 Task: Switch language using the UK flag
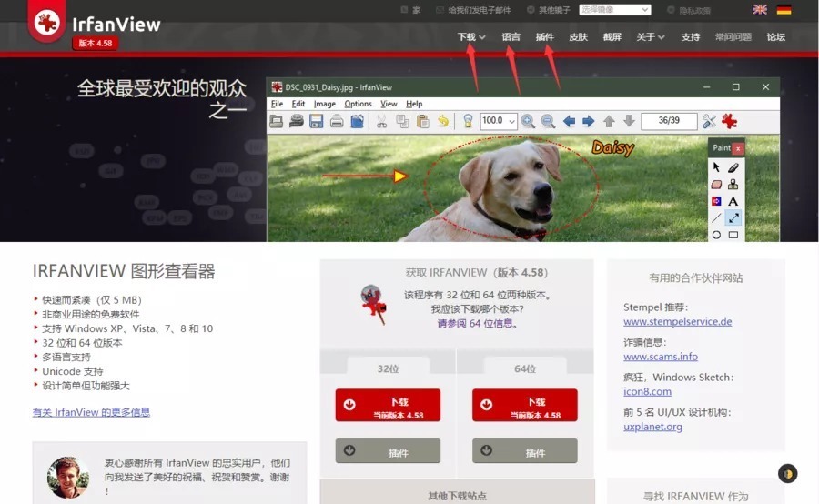point(760,10)
